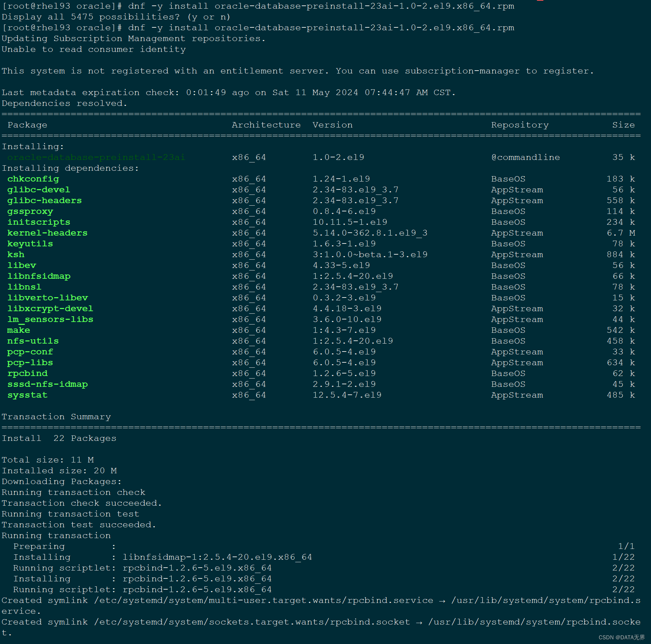The width and height of the screenshot is (651, 644).
Task: Click the '183 k' chkconfig size
Action: (x=621, y=179)
